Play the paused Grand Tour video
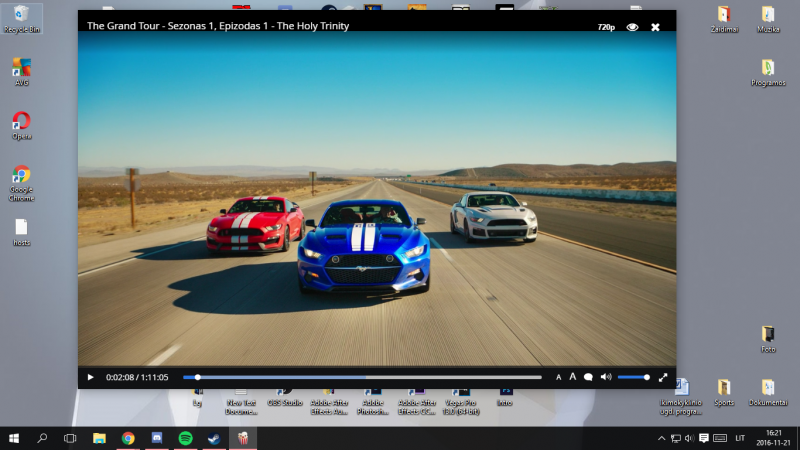This screenshot has width=800, height=450. 90,378
